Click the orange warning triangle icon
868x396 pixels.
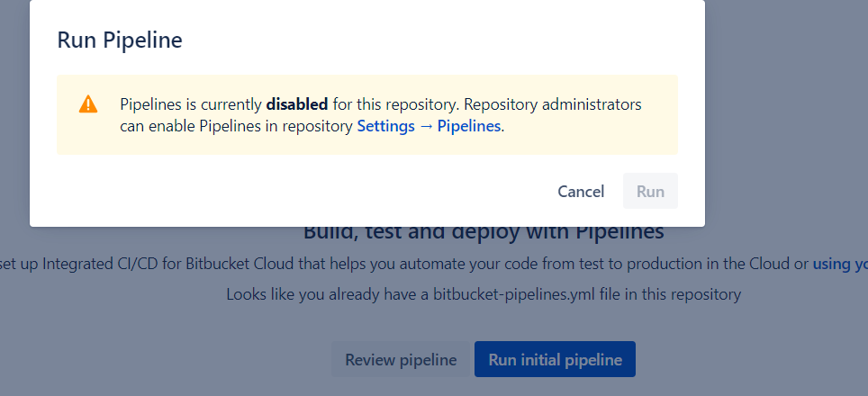coord(88,104)
